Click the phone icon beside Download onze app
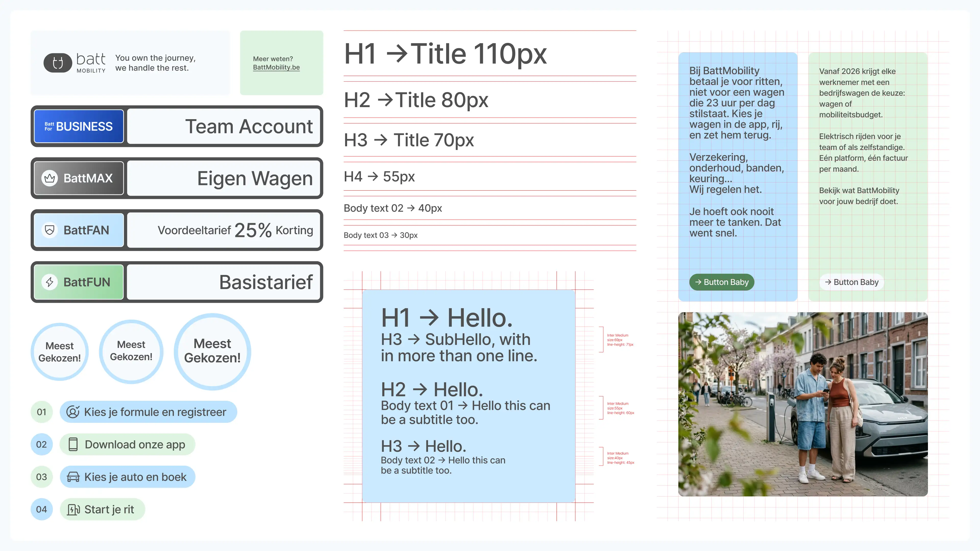This screenshot has height=551, width=980. tap(73, 445)
